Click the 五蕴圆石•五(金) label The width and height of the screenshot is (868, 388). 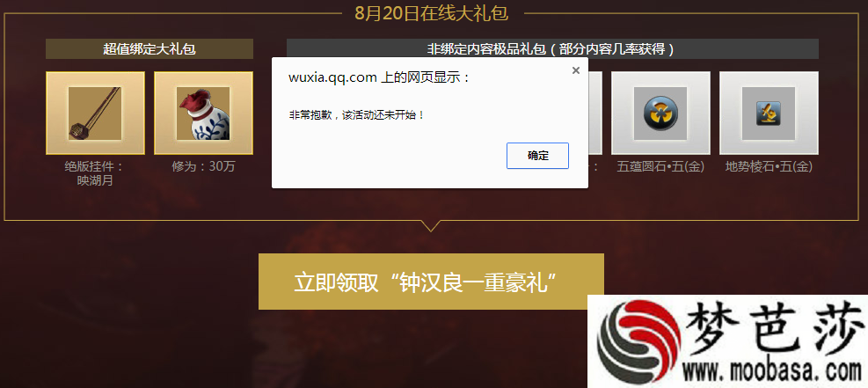coord(660,166)
